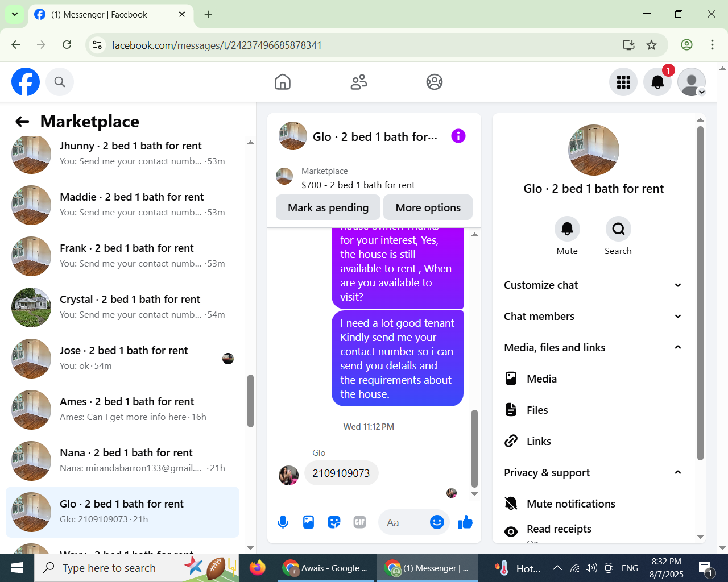Screen dimensions: 728x582
Task: Open Chrome tab search dropdown
Action: [15, 14]
